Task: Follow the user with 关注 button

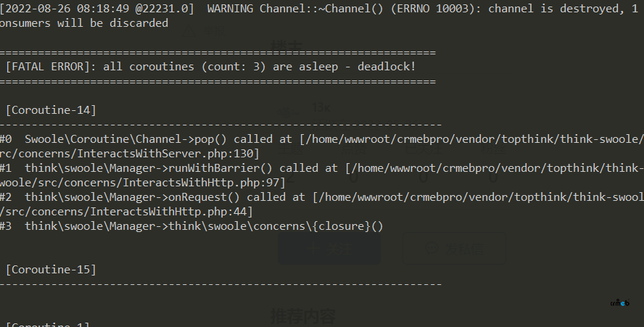Action: click(329, 249)
